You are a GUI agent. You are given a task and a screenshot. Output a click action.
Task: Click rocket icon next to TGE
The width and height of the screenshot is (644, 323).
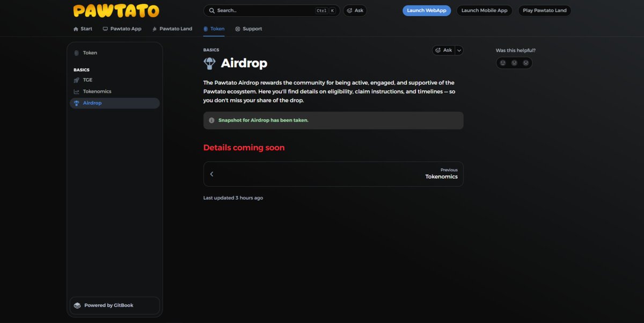pyautogui.click(x=77, y=80)
